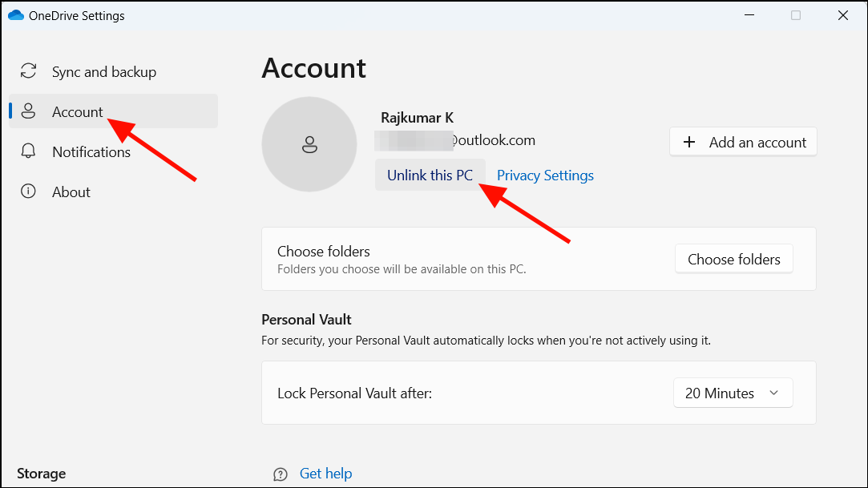Click the plus icon on Add an account
Viewport: 868px width, 488px height.
(x=689, y=142)
